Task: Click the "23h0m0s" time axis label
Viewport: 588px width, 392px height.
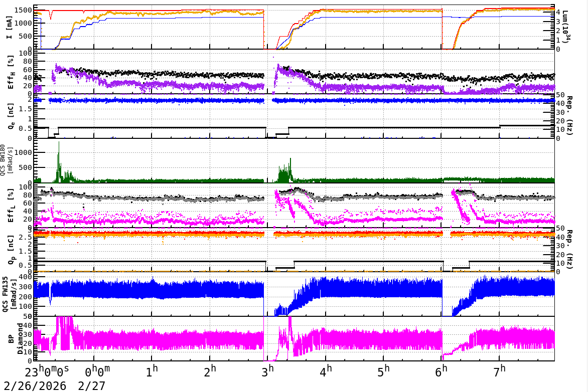Action: [x=47, y=371]
